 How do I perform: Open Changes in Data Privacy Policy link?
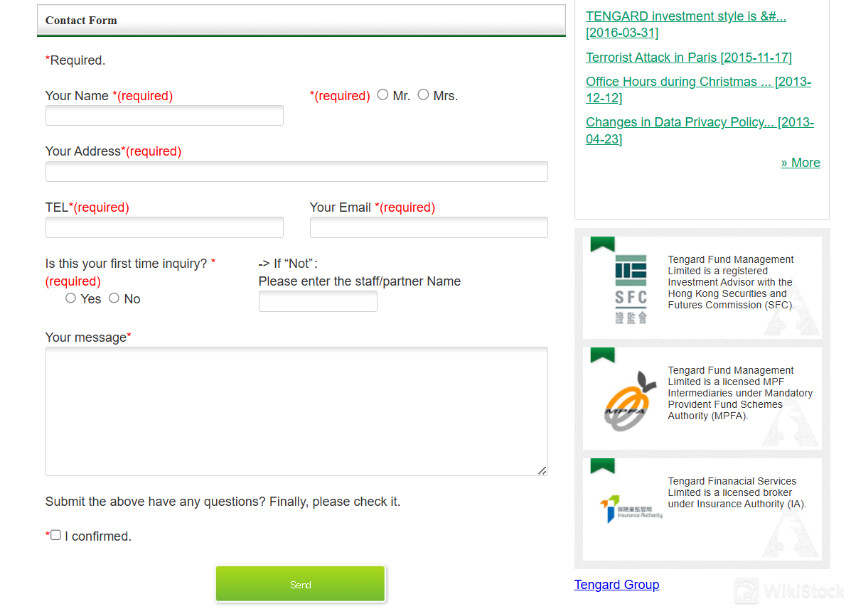click(699, 122)
